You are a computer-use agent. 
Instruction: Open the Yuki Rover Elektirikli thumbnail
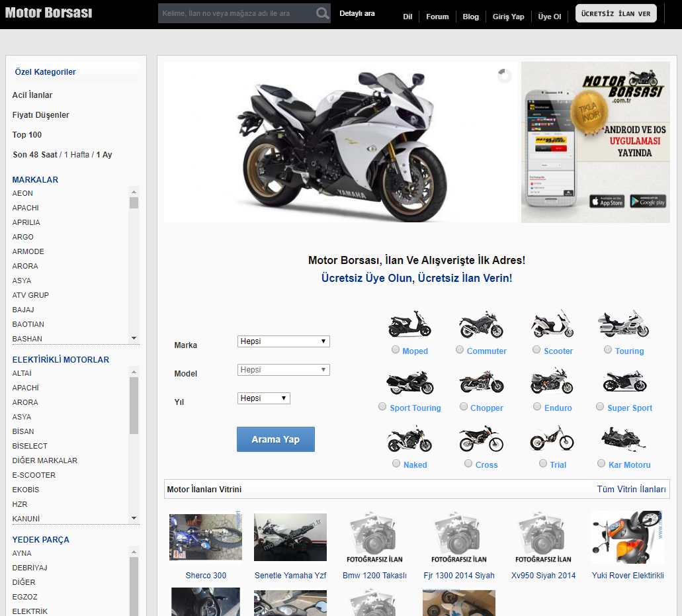628,537
